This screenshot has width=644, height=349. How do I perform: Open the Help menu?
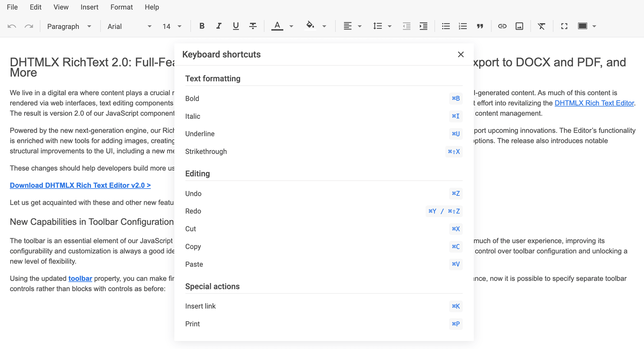click(152, 7)
